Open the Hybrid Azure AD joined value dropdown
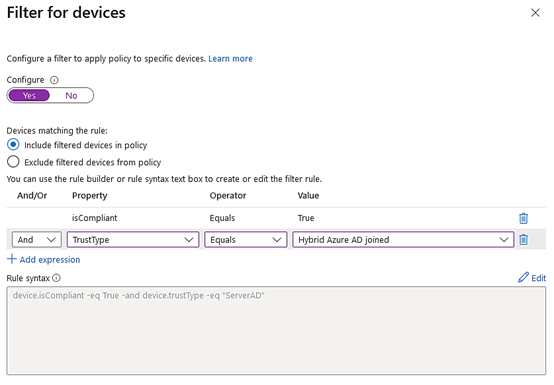The width and height of the screenshot is (554, 385). (403, 239)
